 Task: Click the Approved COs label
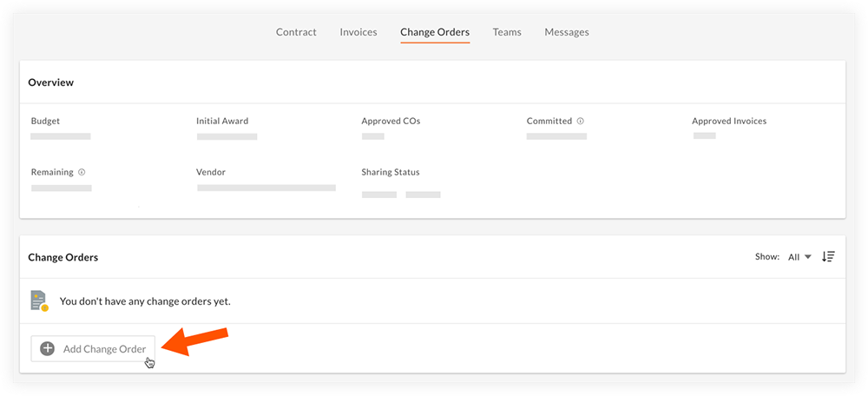(x=391, y=121)
